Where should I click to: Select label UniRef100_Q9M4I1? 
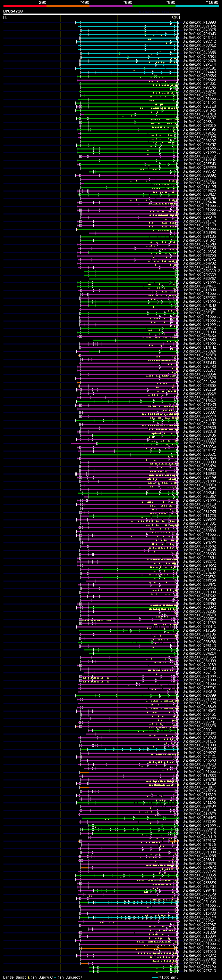pyautogui.click(x=199, y=286)
